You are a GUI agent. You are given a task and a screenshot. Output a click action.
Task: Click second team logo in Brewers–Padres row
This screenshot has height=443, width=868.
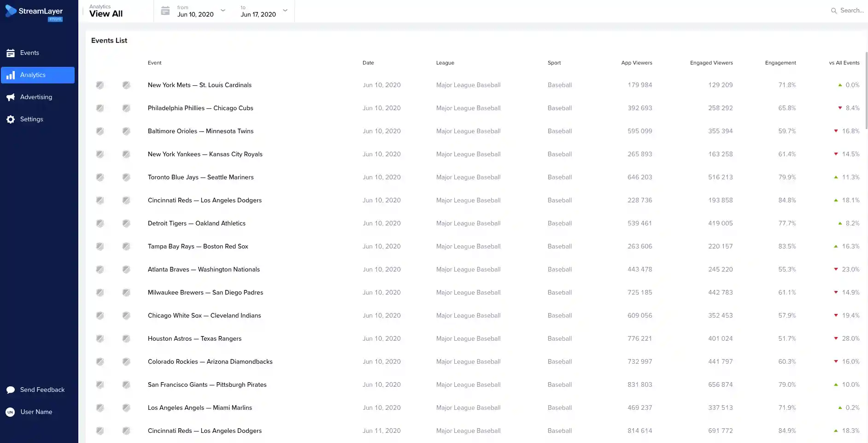[126, 293]
